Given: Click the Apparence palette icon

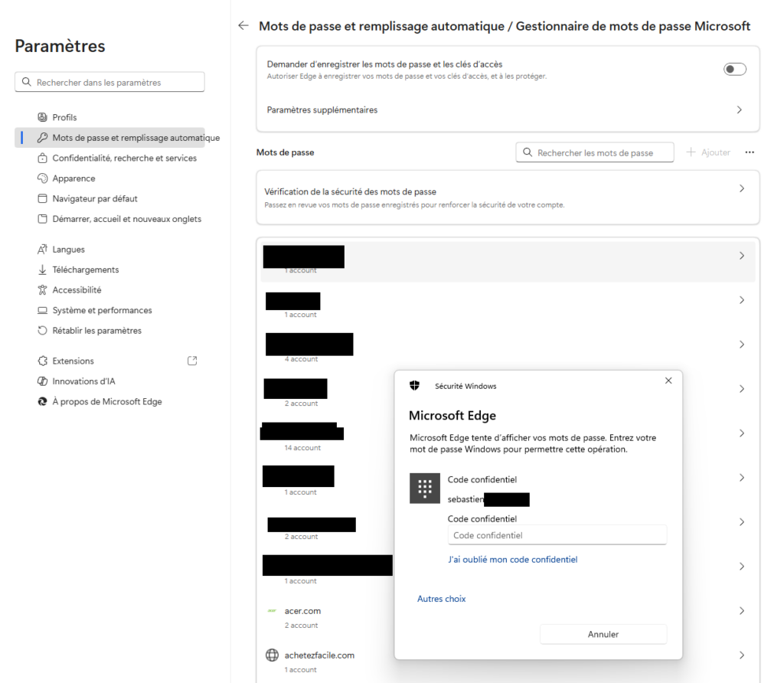Looking at the screenshot, I should coord(43,178).
